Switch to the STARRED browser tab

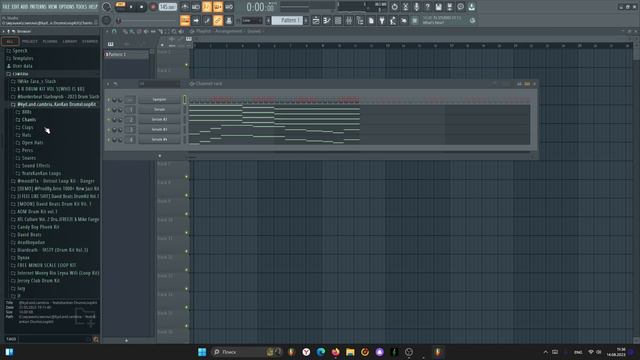[x=89, y=41]
